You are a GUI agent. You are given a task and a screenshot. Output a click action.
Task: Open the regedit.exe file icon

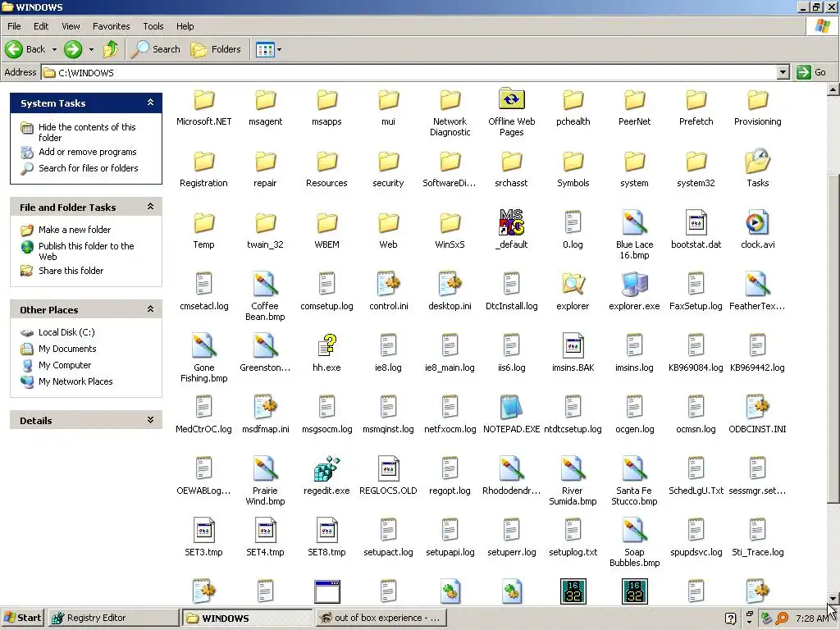click(326, 468)
